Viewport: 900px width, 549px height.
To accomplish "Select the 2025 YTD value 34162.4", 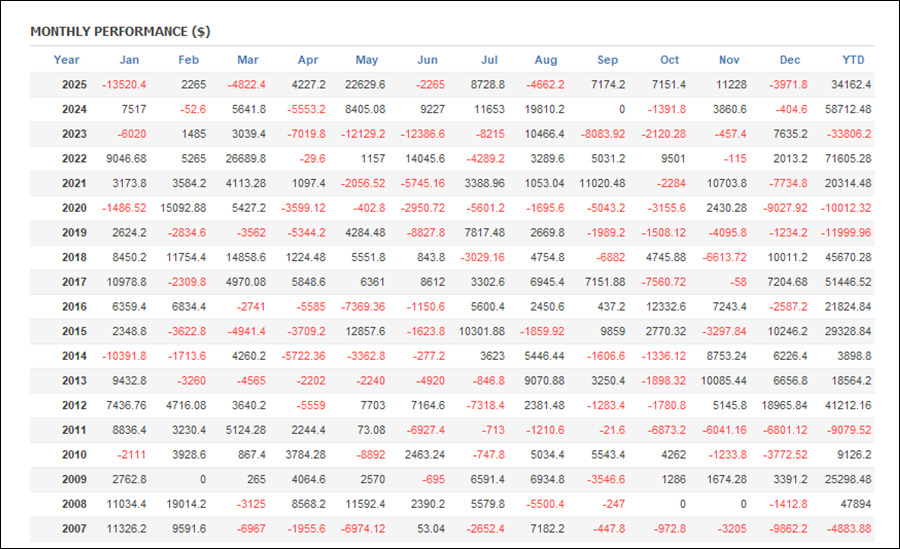I will click(849, 85).
